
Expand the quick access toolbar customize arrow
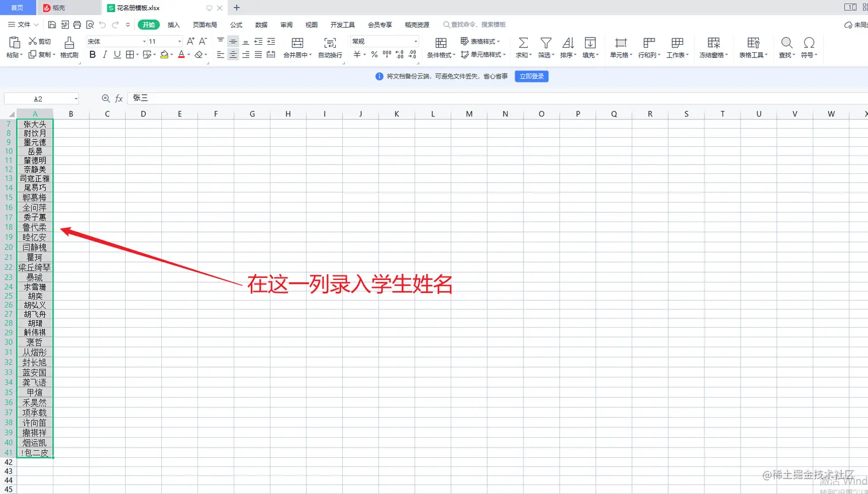pos(128,25)
